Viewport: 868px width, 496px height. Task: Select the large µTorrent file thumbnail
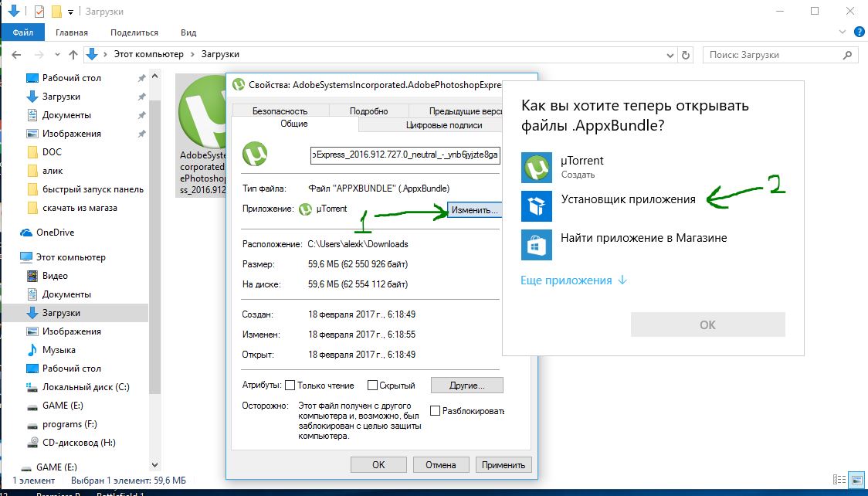click(202, 110)
